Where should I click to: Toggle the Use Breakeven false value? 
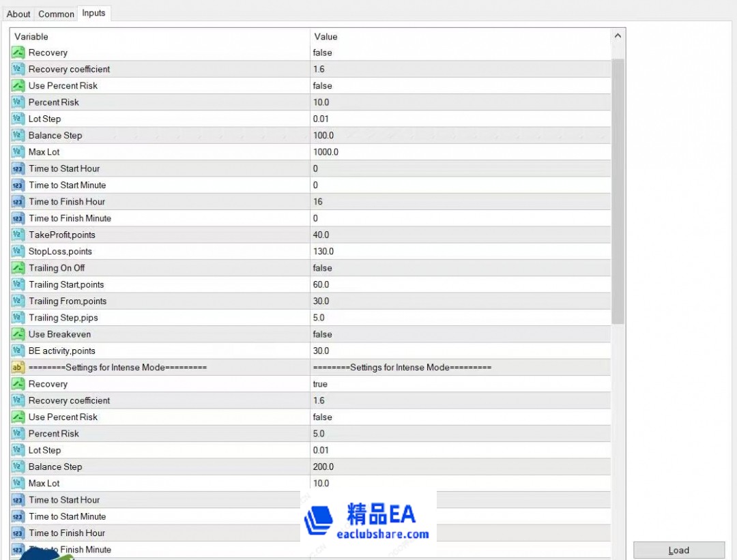[323, 334]
